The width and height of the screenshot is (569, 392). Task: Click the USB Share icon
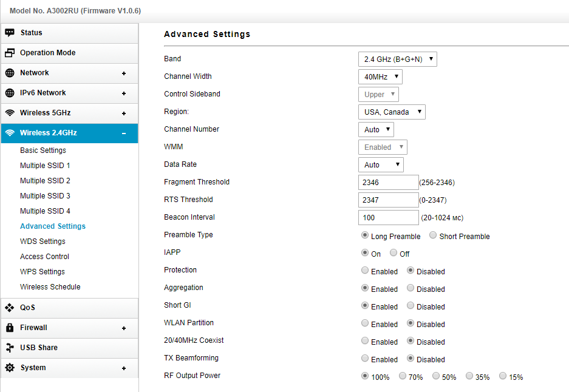(x=10, y=347)
